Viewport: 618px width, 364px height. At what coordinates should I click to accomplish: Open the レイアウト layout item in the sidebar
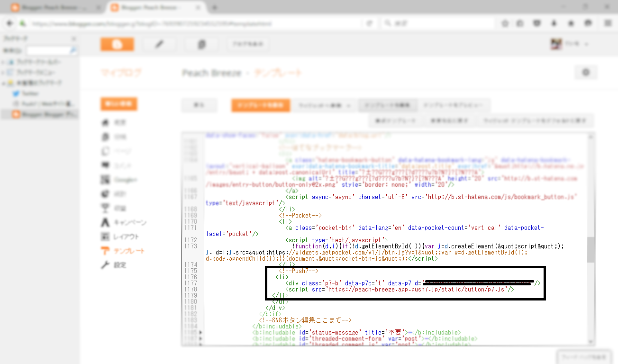(x=120, y=237)
